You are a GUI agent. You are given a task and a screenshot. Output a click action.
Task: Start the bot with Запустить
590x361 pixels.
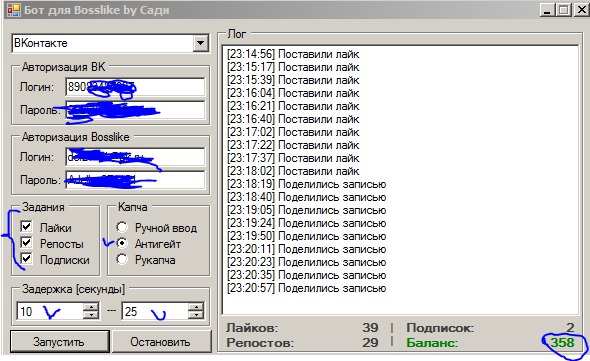coord(59,342)
